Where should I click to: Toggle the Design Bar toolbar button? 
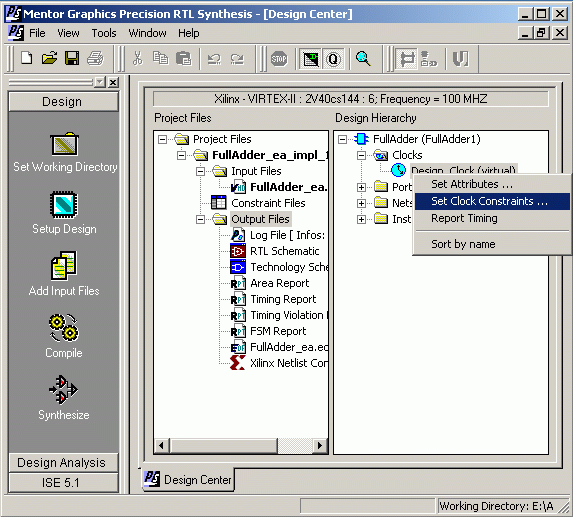(311, 59)
